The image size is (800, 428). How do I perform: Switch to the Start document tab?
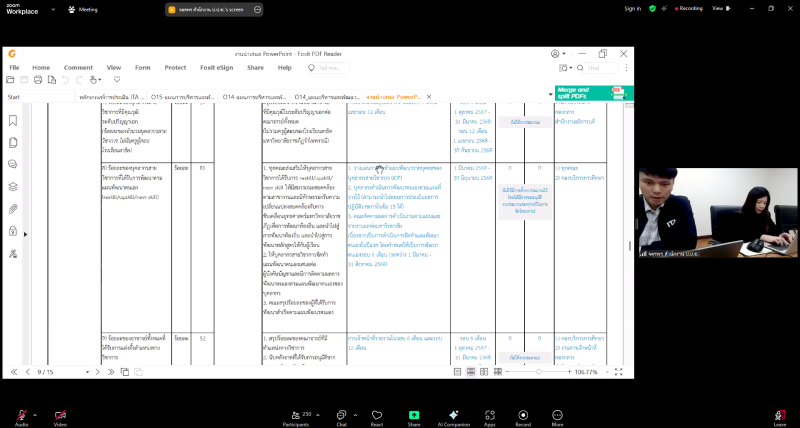click(x=14, y=97)
